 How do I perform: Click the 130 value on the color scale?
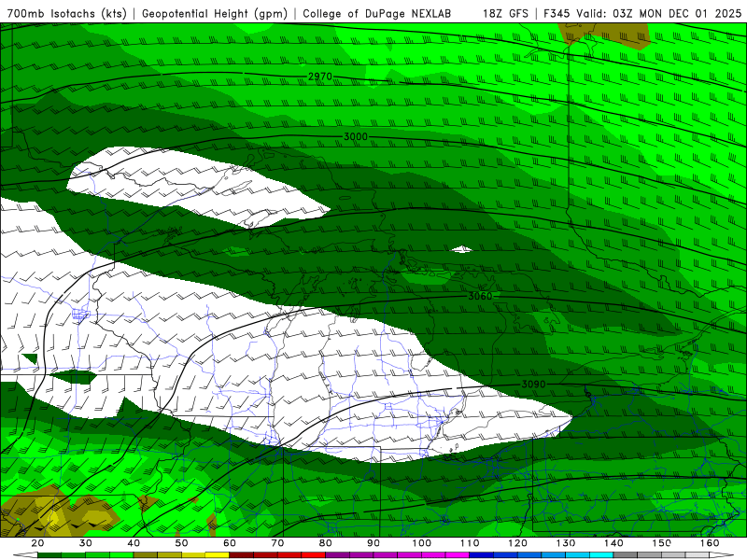coord(566,543)
